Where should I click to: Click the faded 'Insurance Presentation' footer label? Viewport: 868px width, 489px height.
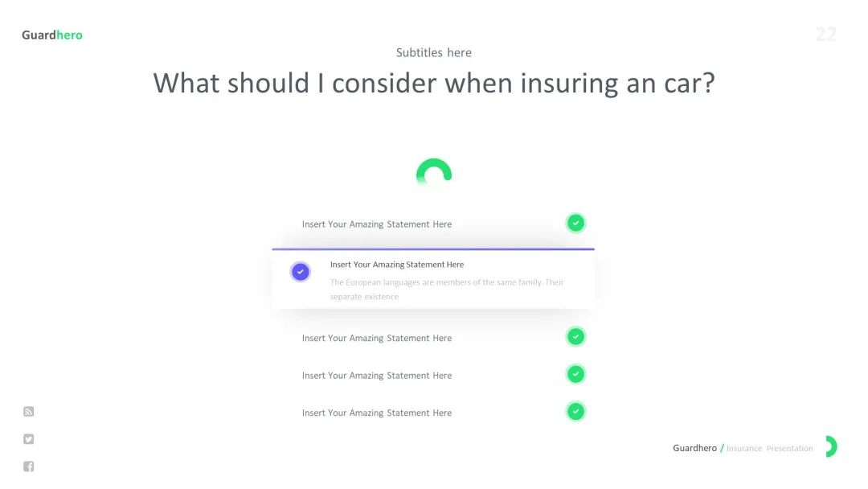coord(769,448)
